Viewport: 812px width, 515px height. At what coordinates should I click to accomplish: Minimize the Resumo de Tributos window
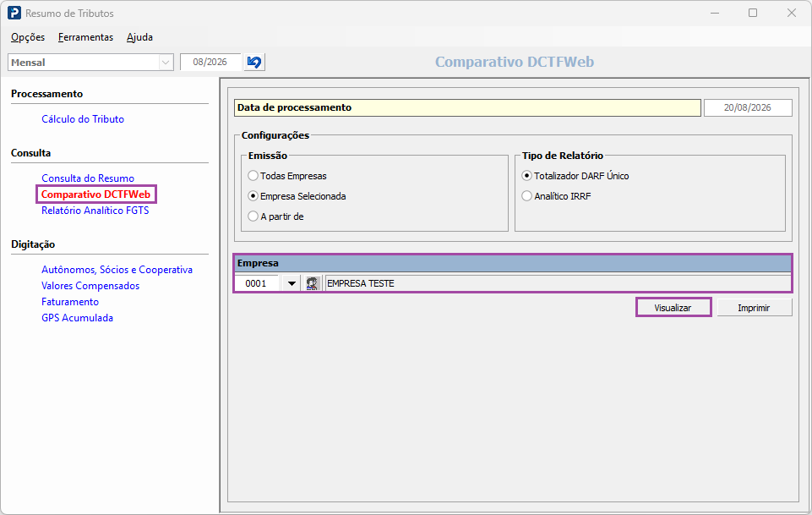point(715,13)
